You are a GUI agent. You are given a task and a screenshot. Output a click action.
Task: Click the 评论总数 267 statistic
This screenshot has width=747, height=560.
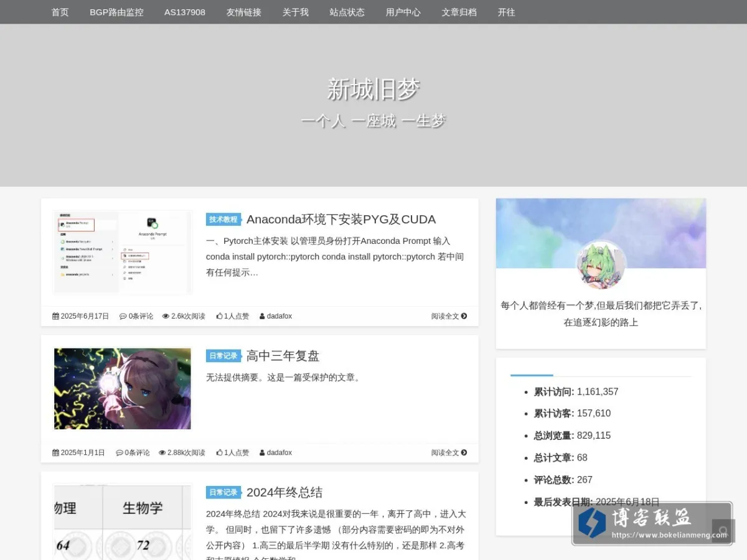(563, 480)
